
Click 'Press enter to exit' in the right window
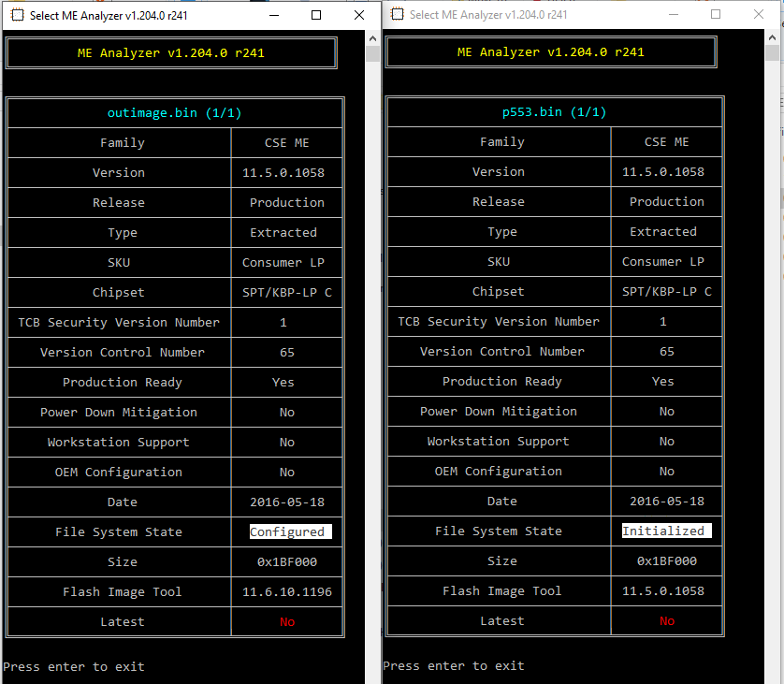(454, 665)
